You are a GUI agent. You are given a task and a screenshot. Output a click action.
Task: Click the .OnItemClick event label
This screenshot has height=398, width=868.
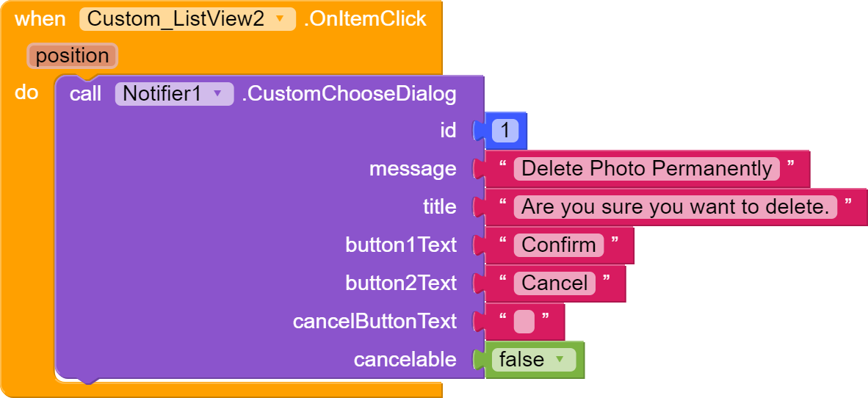click(364, 19)
